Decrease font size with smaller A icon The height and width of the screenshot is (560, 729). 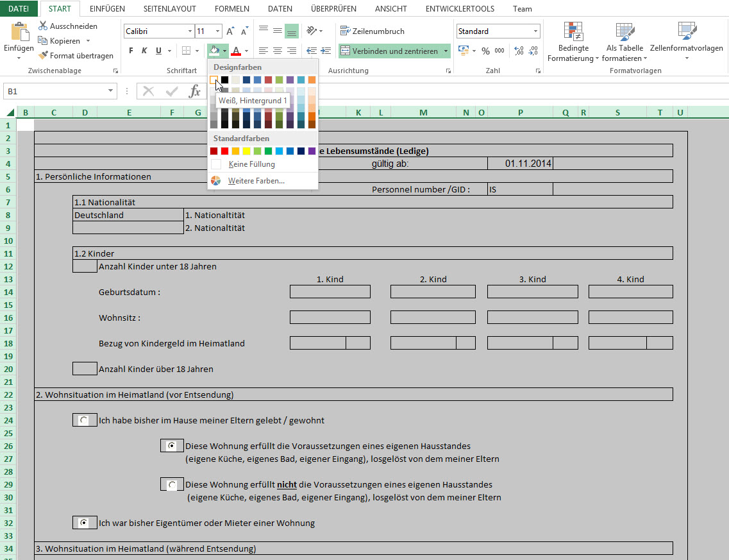click(x=244, y=31)
